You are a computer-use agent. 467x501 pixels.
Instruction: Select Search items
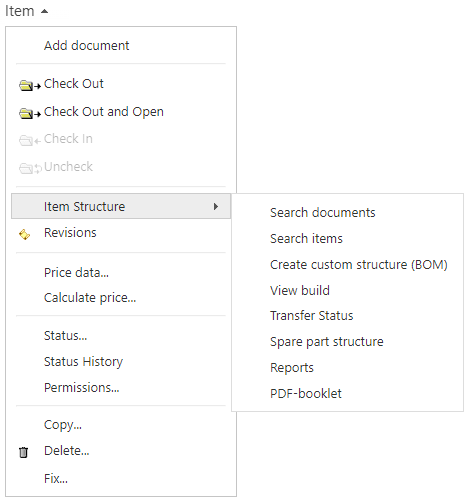[306, 239]
